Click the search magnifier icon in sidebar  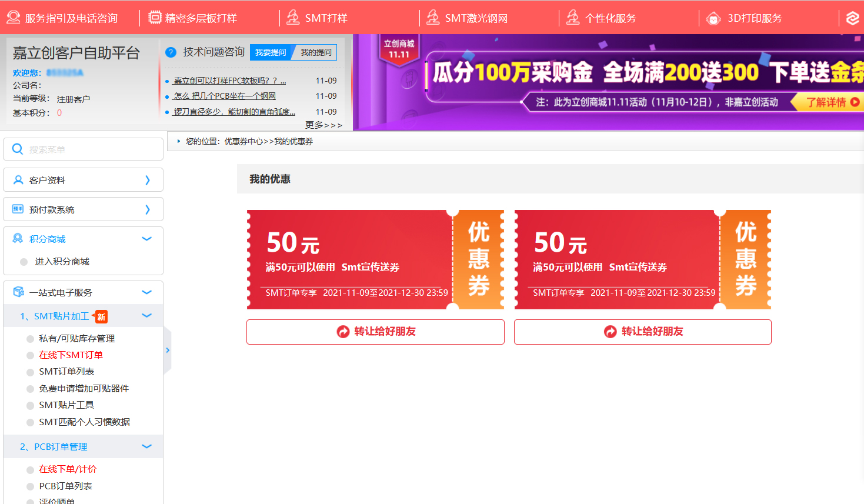(x=18, y=149)
